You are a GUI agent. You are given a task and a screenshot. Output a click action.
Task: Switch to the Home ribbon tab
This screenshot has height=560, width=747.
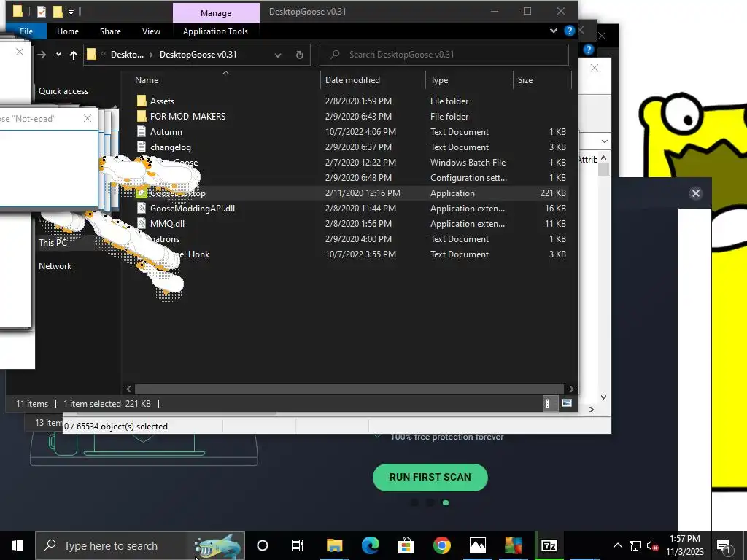pyautogui.click(x=68, y=31)
